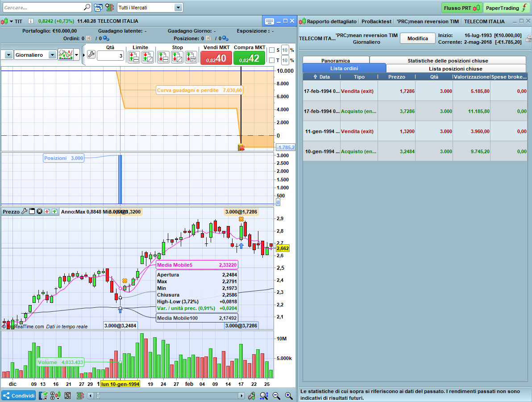
Task: Close all positions X icon
Action: pos(208,38)
